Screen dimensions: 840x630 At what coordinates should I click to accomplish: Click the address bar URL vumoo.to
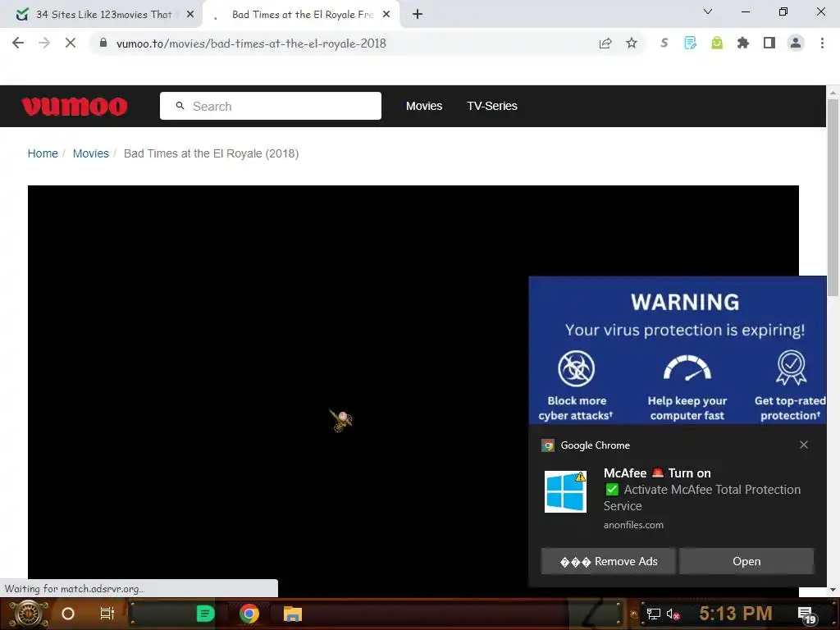pyautogui.click(x=251, y=43)
